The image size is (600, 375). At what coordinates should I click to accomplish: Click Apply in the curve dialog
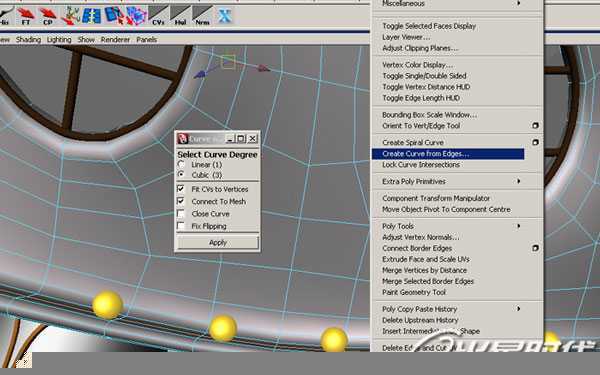218,243
